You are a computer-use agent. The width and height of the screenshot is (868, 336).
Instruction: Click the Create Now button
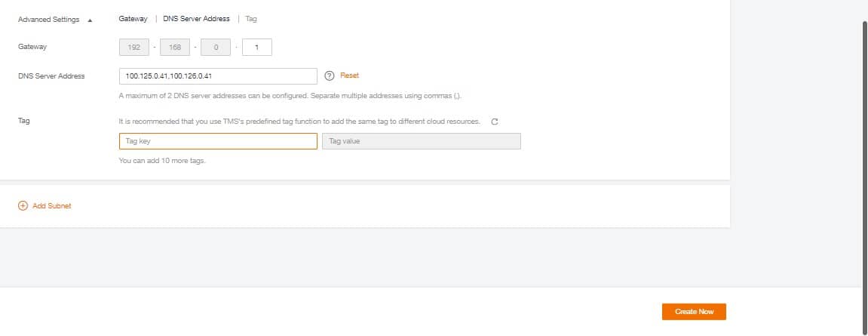(x=694, y=312)
